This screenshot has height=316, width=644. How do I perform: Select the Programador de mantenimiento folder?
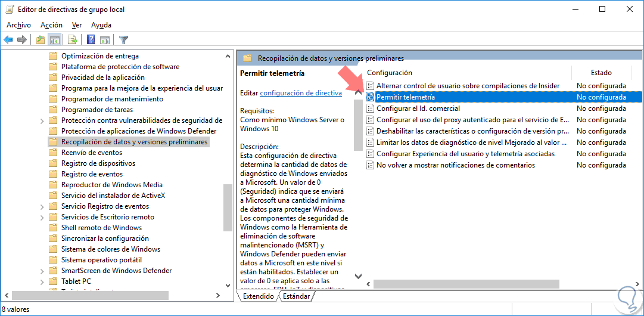pyautogui.click(x=112, y=99)
